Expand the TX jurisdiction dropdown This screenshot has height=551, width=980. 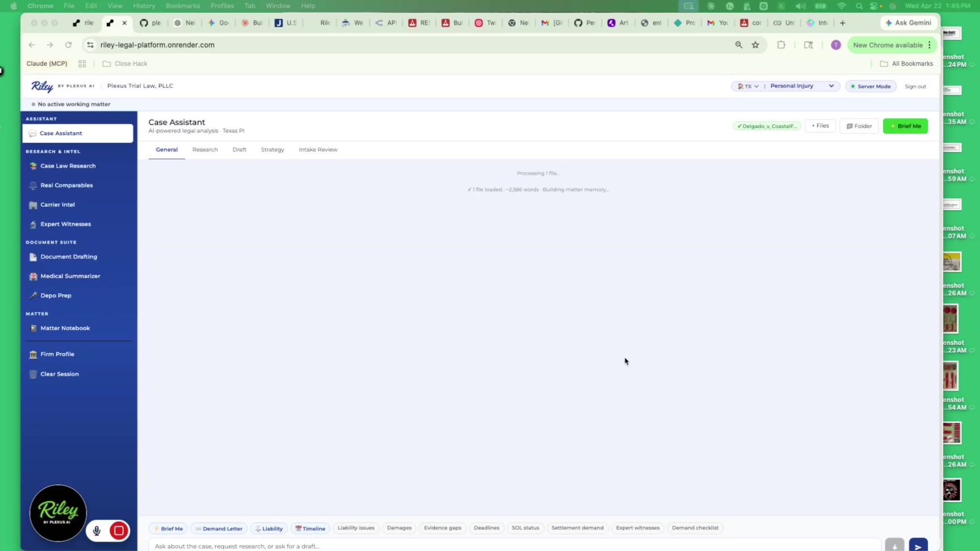[747, 86]
